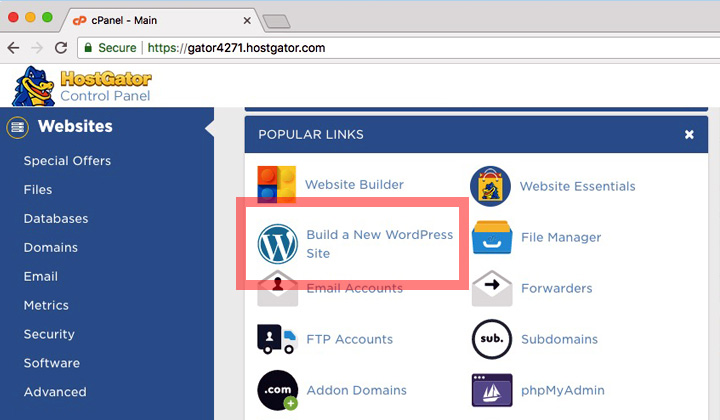Viewport: 720px width, 420px height.
Task: Select Files in the sidebar
Action: pyautogui.click(x=38, y=190)
